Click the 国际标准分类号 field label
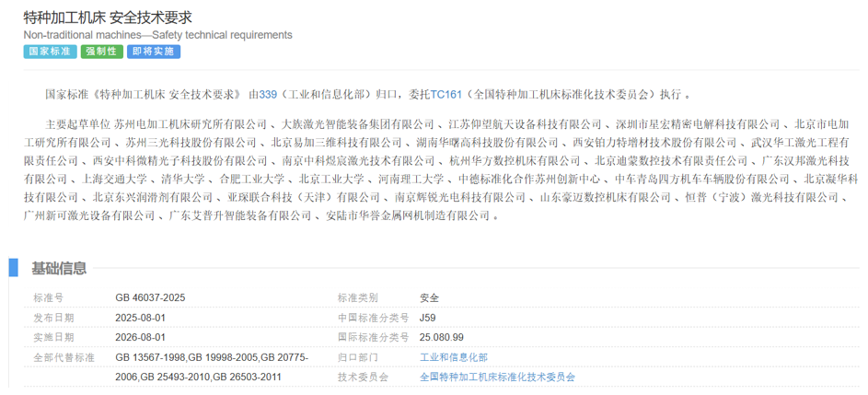 tap(373, 337)
